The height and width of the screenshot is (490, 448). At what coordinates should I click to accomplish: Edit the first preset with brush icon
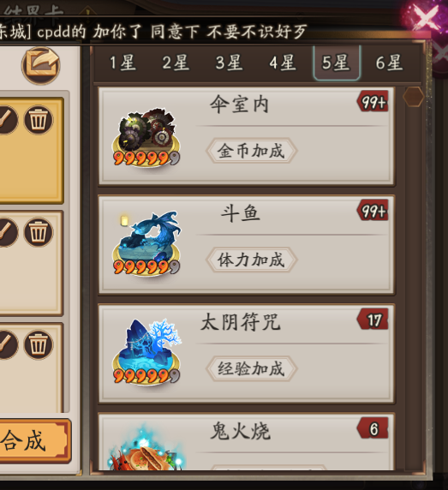pos(6,120)
